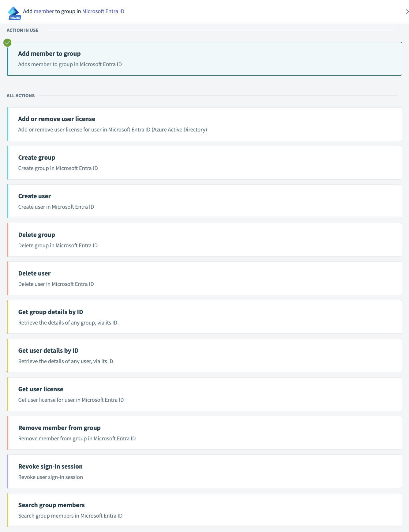Click the 'ACTION IN USE' section heading
Screen dimensions: 409x532
coord(23,30)
